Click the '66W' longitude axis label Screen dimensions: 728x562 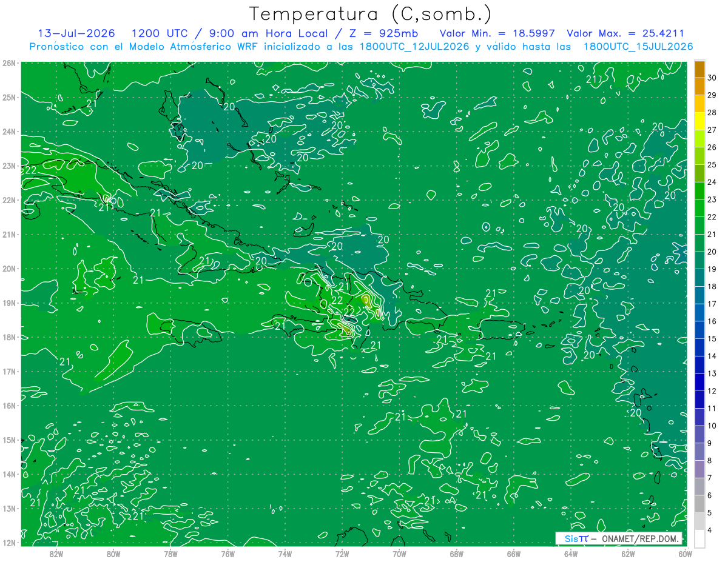point(514,553)
